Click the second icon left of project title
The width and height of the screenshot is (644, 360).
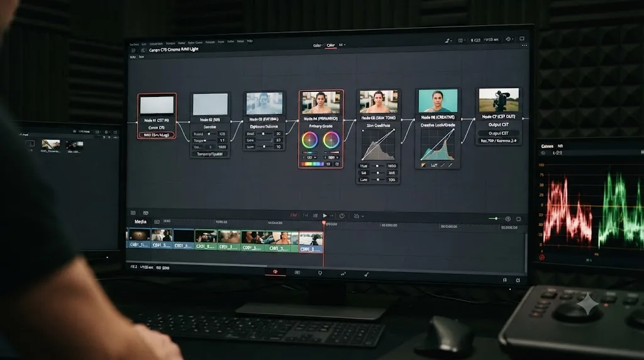[143, 50]
